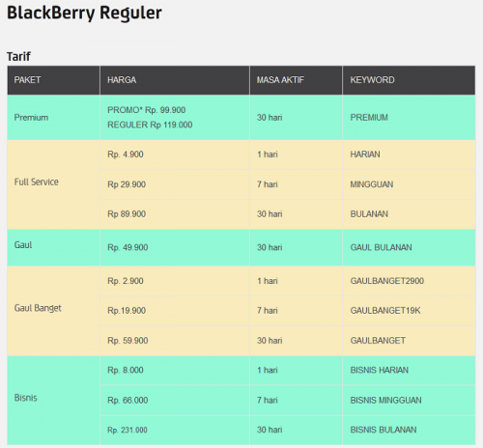Click the HARGA column header
Screen dimensions: 483x448
click(x=175, y=80)
